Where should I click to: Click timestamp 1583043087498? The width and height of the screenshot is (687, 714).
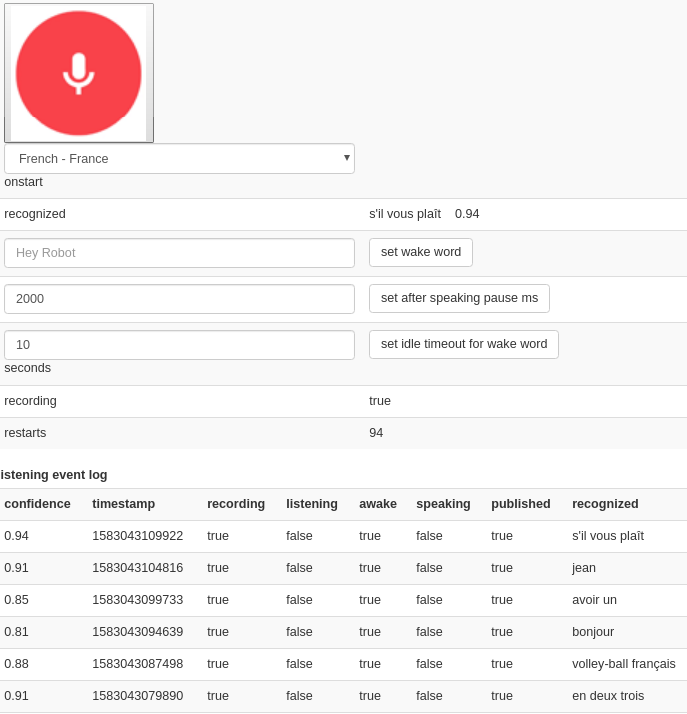137,664
